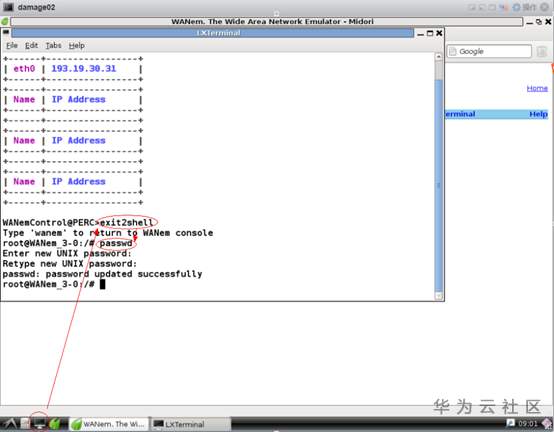Click 'Enter new UNIX password:' line

point(67,254)
